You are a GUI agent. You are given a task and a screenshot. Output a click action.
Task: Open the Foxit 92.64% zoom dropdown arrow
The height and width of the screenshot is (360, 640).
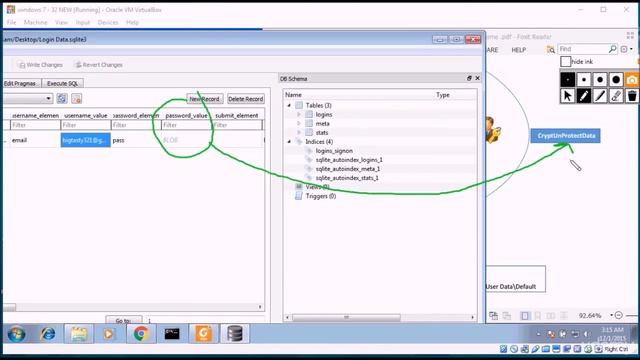point(611,315)
